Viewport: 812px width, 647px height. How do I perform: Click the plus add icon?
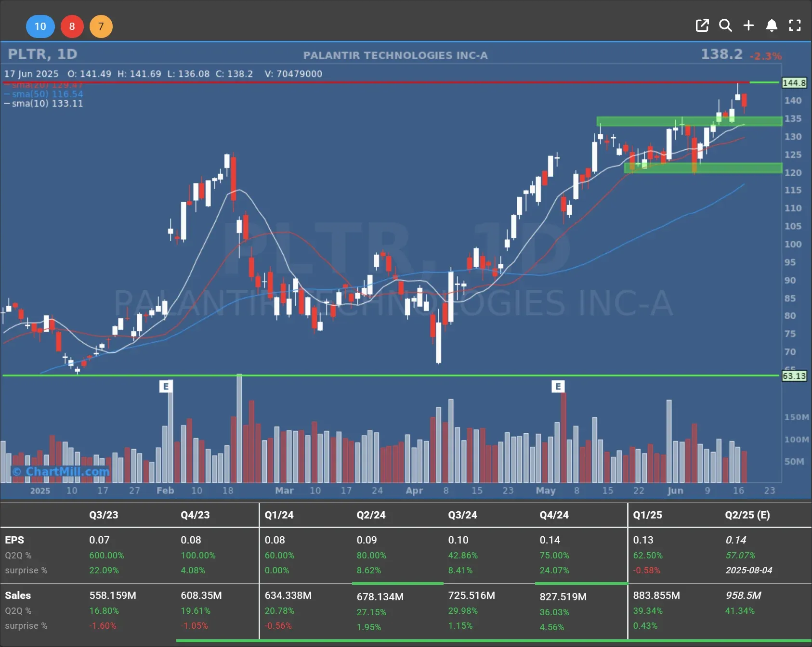tap(748, 26)
